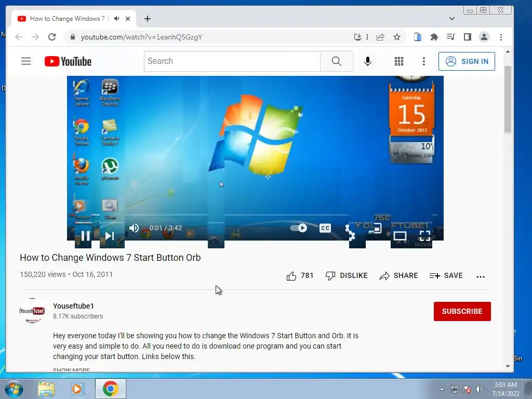Select Chrome in the Windows taskbar

(111, 389)
